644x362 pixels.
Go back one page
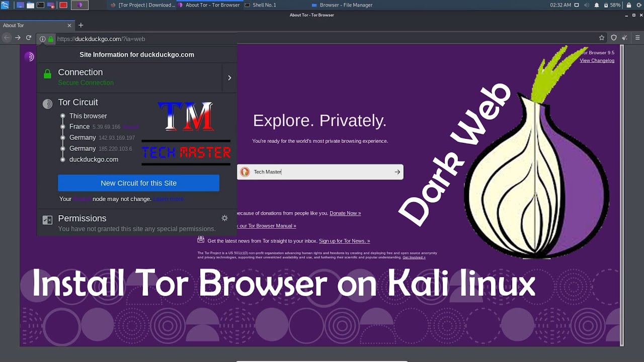(x=7, y=38)
